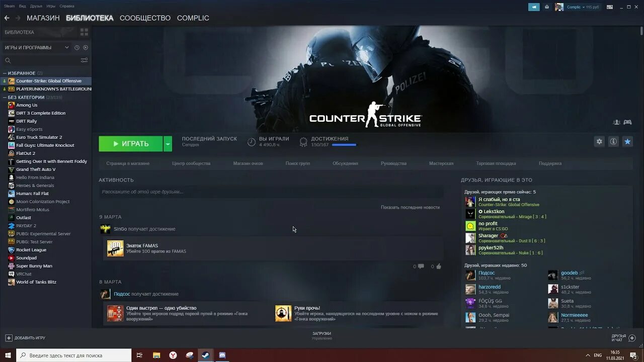Image resolution: width=644 pixels, height=362 pixels.
Task: Open Страница в магазине link
Action: coord(128,163)
